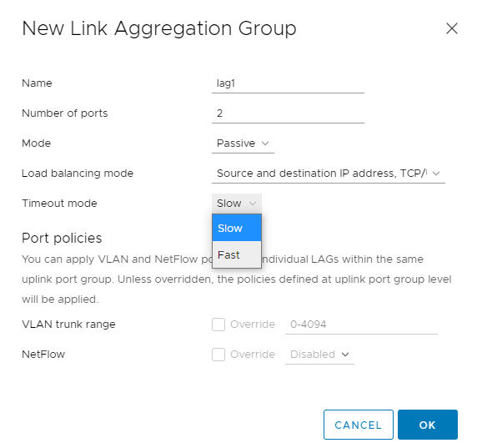477x448 pixels.
Task: Tick the NetFlow Override checkbox
Action: click(x=218, y=355)
